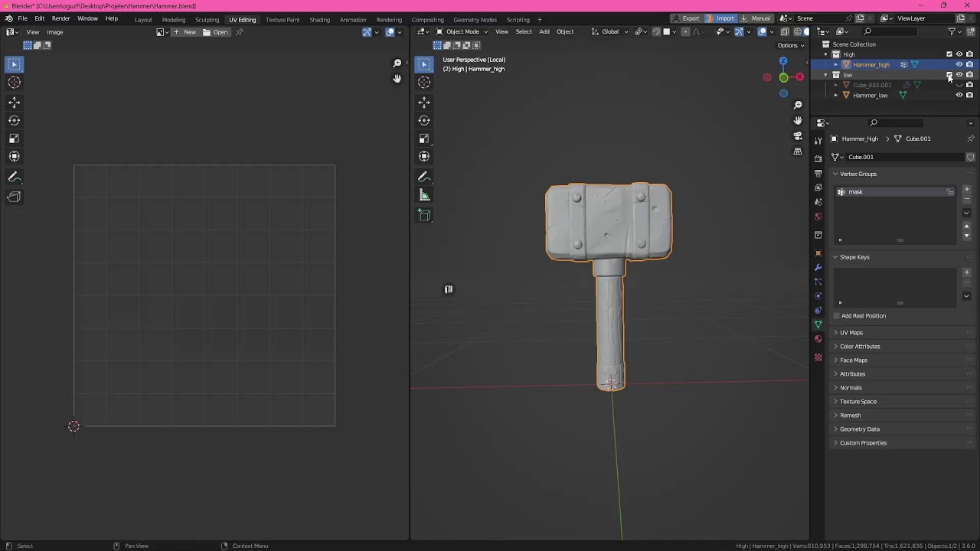
Task: Select the Move tool in 3D viewport toolbar
Action: coord(424,102)
